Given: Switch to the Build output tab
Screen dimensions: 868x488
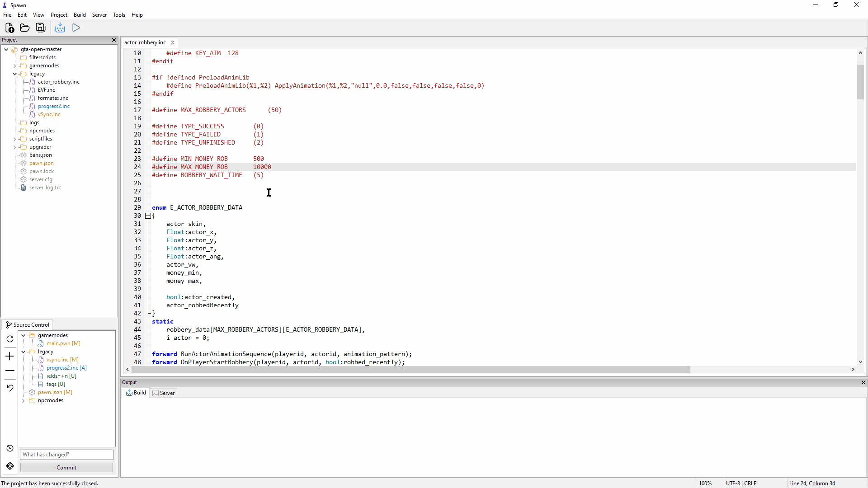Looking at the screenshot, I should click(136, 393).
